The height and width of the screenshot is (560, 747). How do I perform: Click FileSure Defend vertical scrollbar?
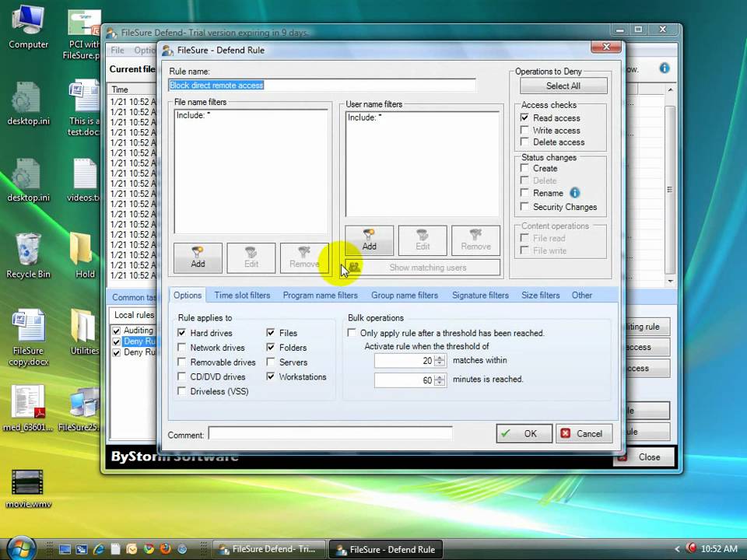tap(670, 184)
